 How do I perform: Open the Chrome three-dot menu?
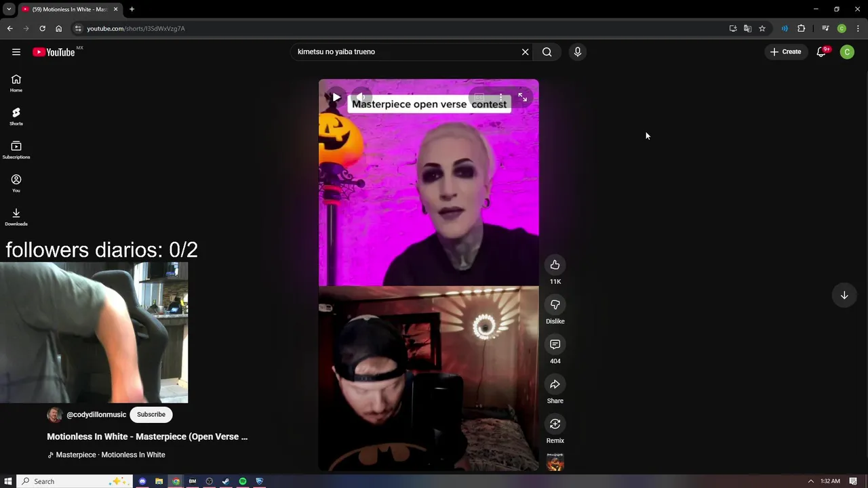coord(858,28)
